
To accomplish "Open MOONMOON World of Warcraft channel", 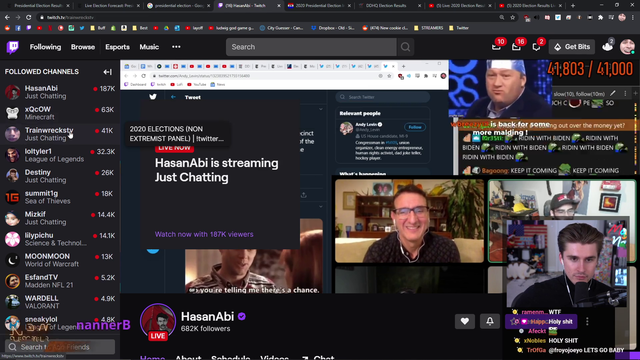I will [x=60, y=260].
